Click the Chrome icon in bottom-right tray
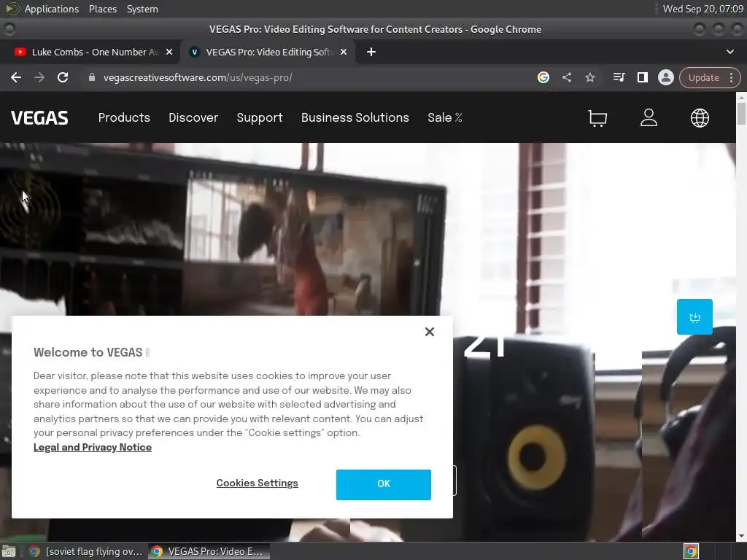This screenshot has width=747, height=560. click(x=692, y=551)
